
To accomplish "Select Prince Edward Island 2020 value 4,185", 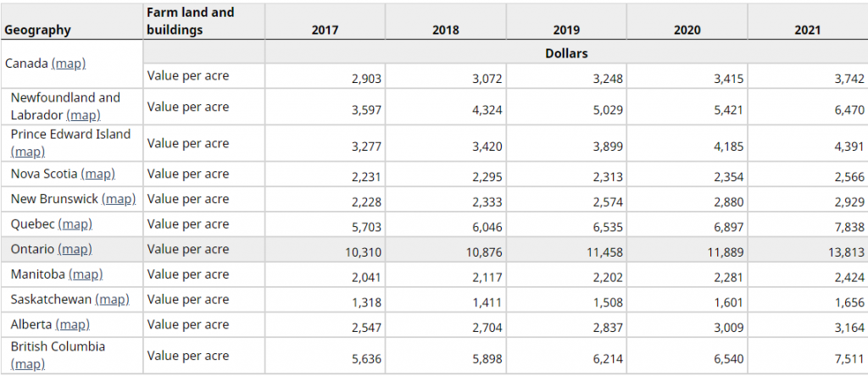I will [728, 147].
